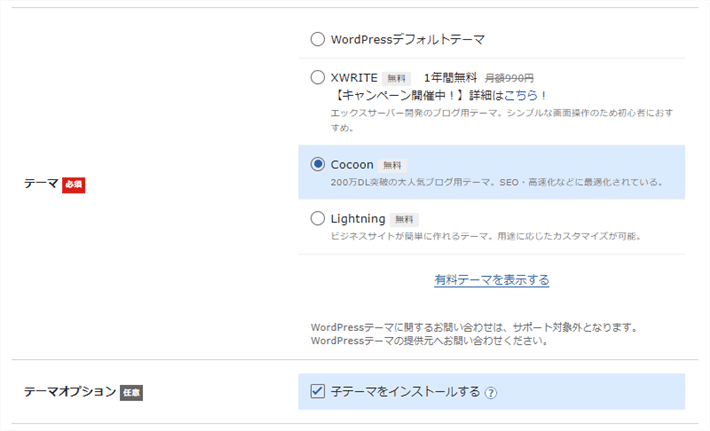Select the WordPressデフォルトテーマ radio button
Screen dimensions: 710x431
[318, 40]
